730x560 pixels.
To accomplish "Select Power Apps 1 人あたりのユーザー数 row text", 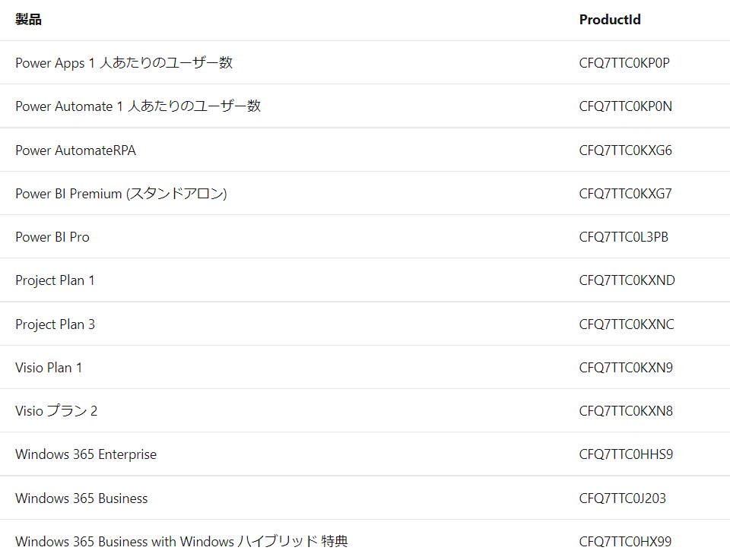I will point(124,63).
